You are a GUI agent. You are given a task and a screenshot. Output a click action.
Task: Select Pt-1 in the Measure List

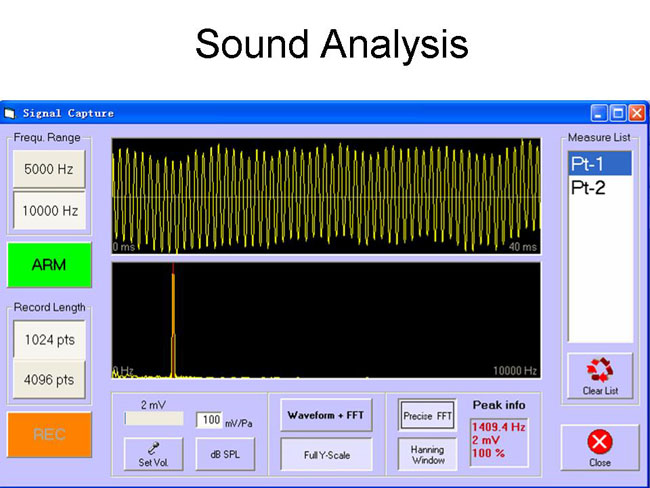tap(599, 164)
